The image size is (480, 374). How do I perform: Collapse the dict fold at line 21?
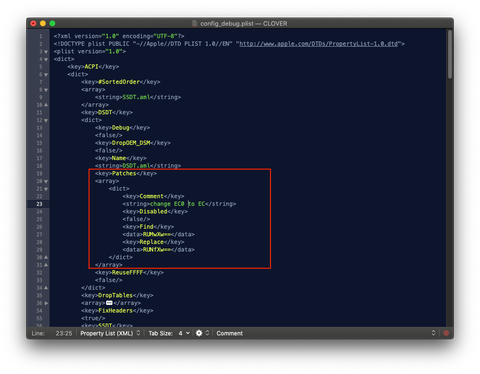(46, 189)
